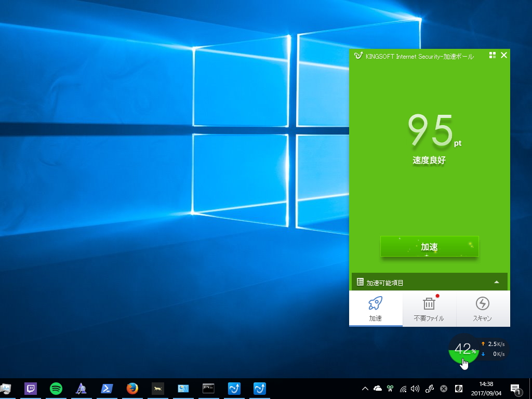Image resolution: width=532 pixels, height=399 pixels.
Task: Open the 不要ファイル trash tab
Action: pyautogui.click(x=429, y=309)
